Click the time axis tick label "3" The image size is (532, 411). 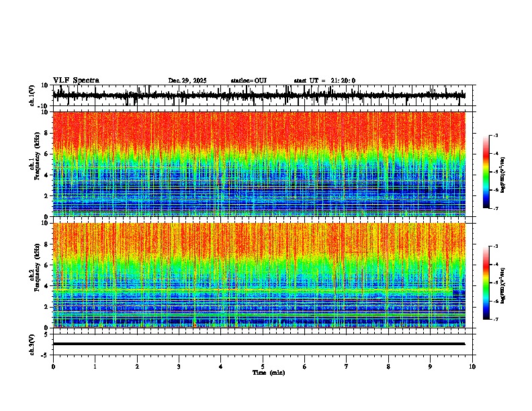tap(179, 367)
